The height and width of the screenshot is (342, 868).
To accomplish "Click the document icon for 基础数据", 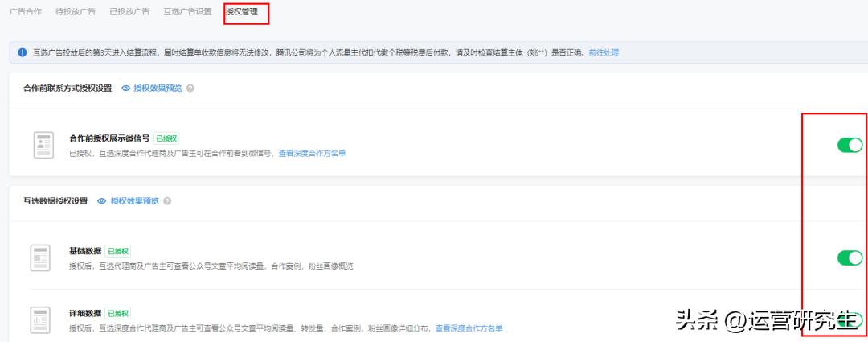I will (40, 258).
